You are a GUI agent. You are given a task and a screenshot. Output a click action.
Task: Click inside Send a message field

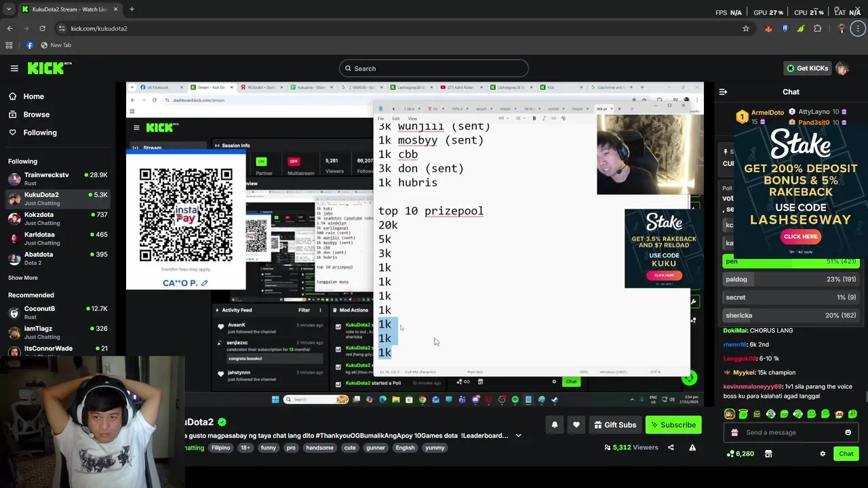tap(790, 432)
